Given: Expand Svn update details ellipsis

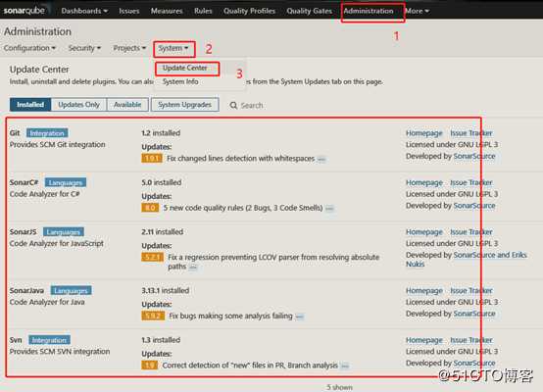Looking at the screenshot, I should click(345, 366).
